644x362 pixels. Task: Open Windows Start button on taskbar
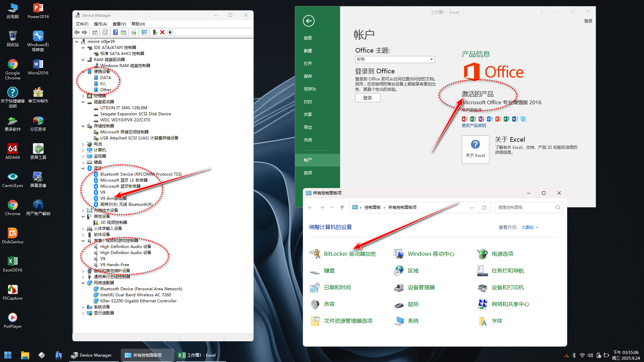[x=8, y=355]
